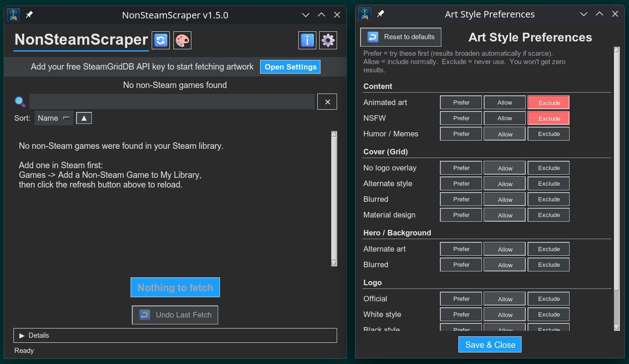Screen dimensions: 629x364
Task: Exclude Blurred hero backgrounds
Action: click(x=549, y=264)
